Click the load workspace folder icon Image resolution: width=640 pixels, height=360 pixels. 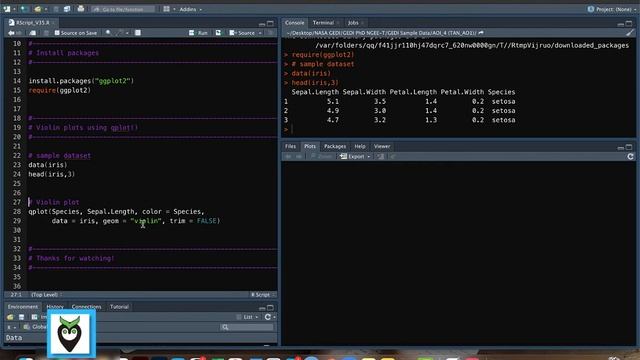coord(10,317)
